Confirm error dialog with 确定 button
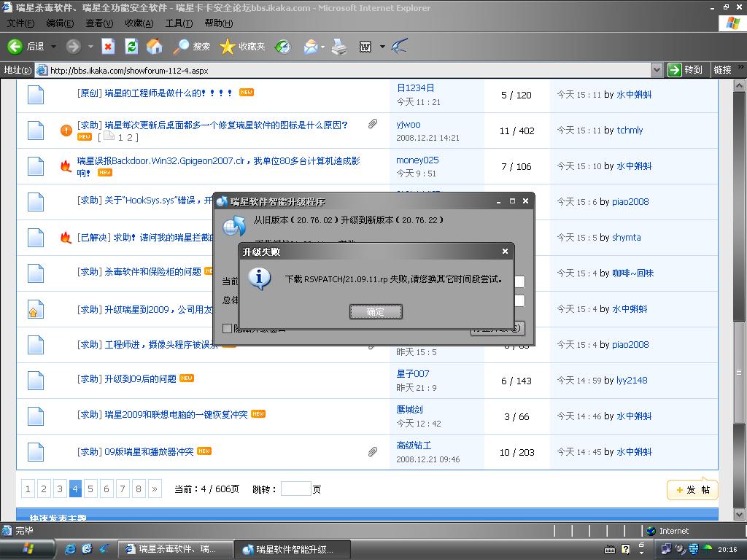 coord(376,311)
